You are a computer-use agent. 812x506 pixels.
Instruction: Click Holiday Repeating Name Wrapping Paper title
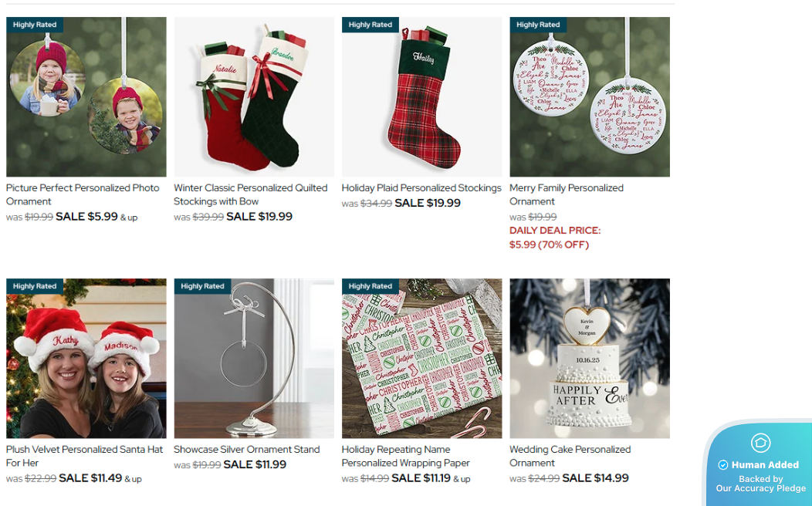click(405, 457)
